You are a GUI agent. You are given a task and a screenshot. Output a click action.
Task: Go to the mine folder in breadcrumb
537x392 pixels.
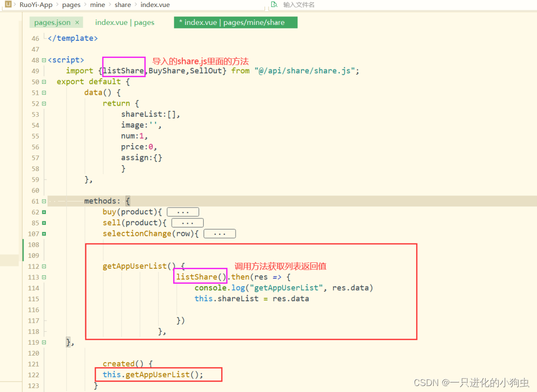coord(97,4)
